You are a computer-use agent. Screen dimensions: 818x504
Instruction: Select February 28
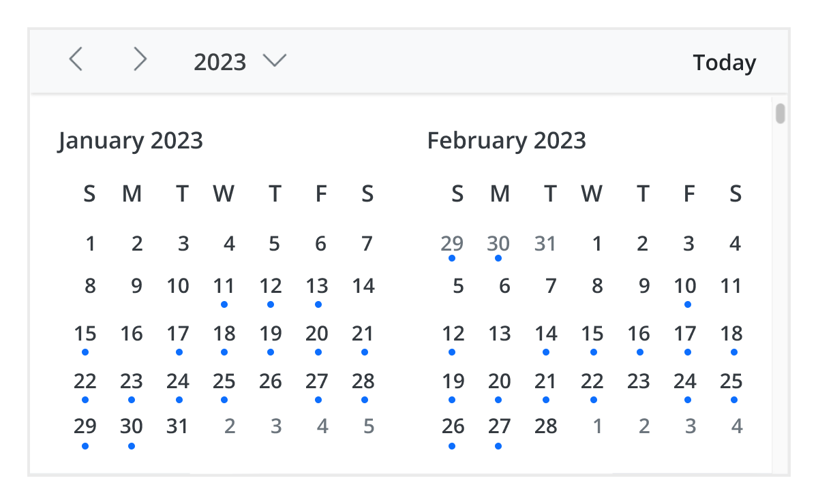[545, 426]
